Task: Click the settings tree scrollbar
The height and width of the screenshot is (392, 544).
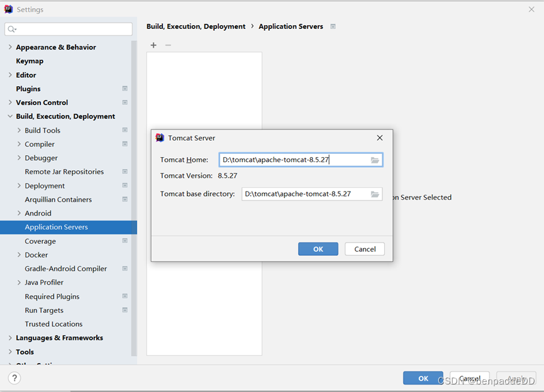Action: pos(134,199)
